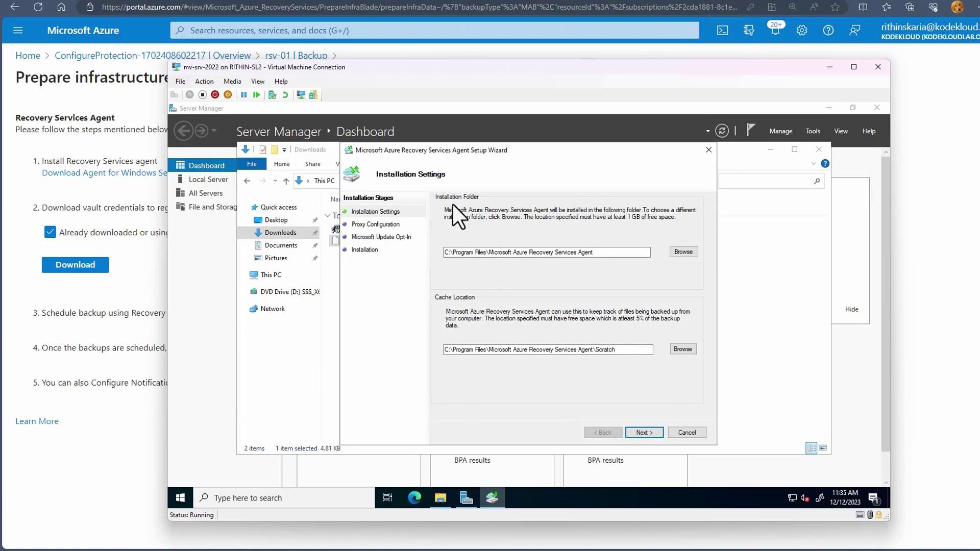Open Azure Cloud Shell icon
980x551 pixels.
click(722, 31)
